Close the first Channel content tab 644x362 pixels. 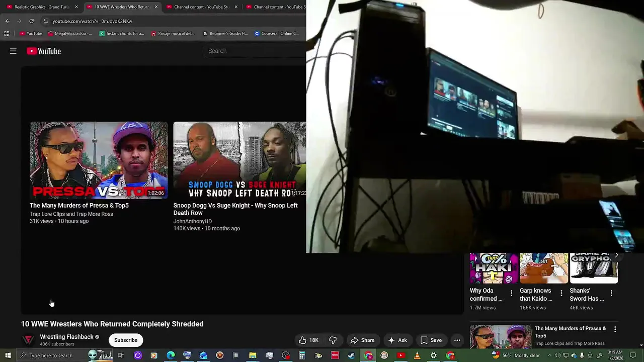tap(236, 7)
